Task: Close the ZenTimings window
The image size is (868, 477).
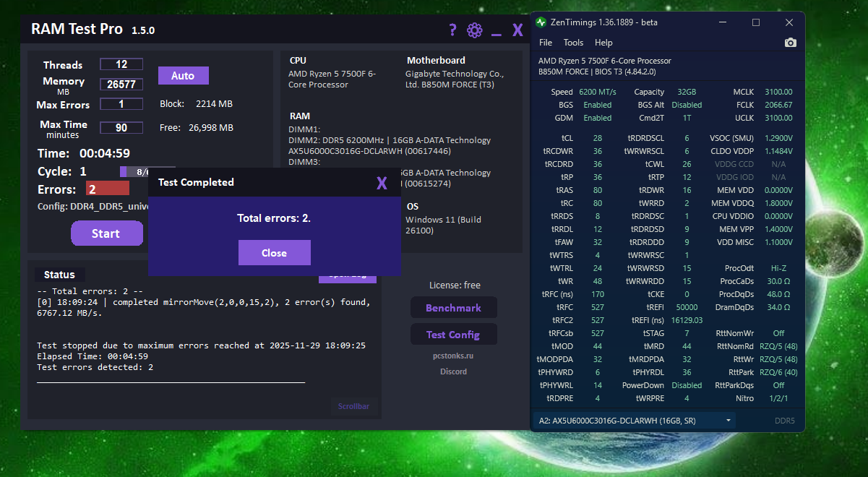Action: coord(789,22)
